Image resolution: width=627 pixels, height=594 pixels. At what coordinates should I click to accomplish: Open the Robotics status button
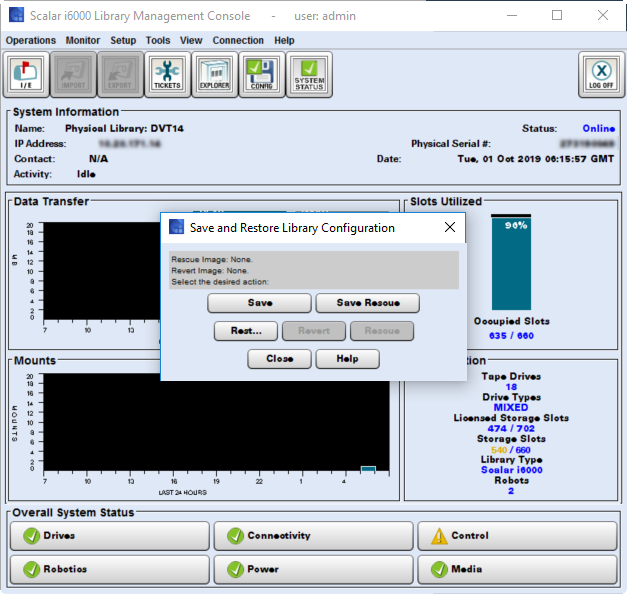(110, 569)
